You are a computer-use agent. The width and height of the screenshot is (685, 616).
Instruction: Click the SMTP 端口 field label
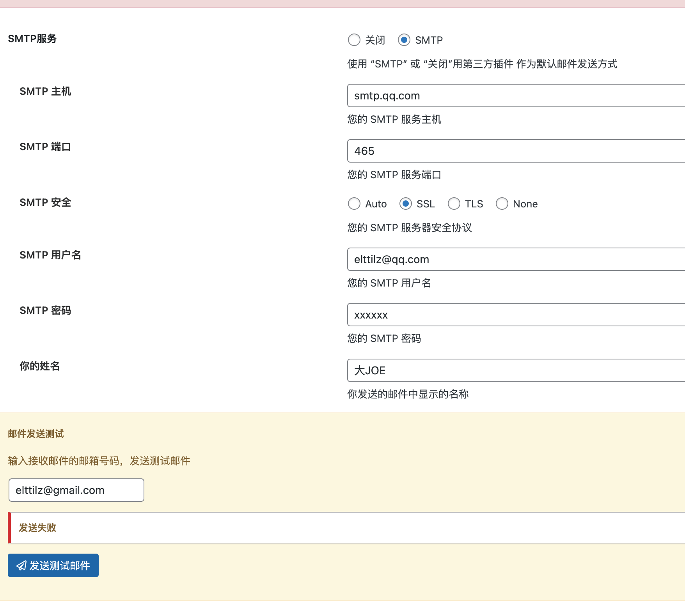(x=45, y=147)
